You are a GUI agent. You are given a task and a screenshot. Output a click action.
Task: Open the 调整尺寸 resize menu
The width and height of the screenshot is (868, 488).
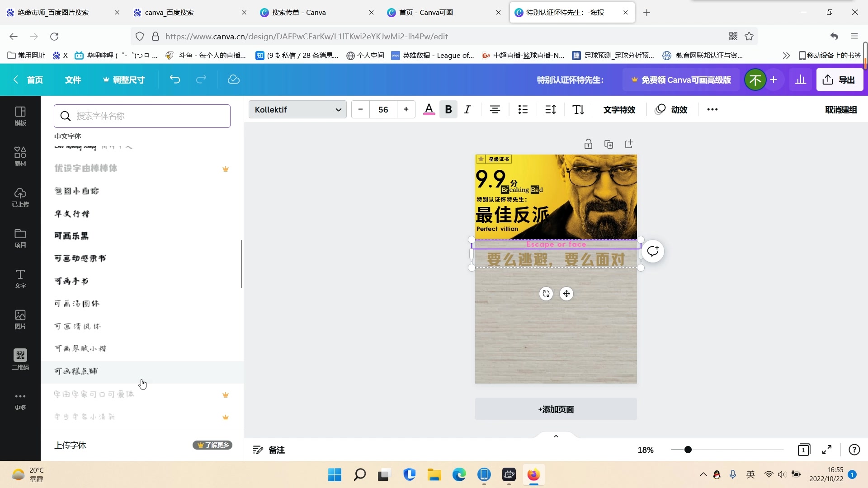tap(123, 80)
